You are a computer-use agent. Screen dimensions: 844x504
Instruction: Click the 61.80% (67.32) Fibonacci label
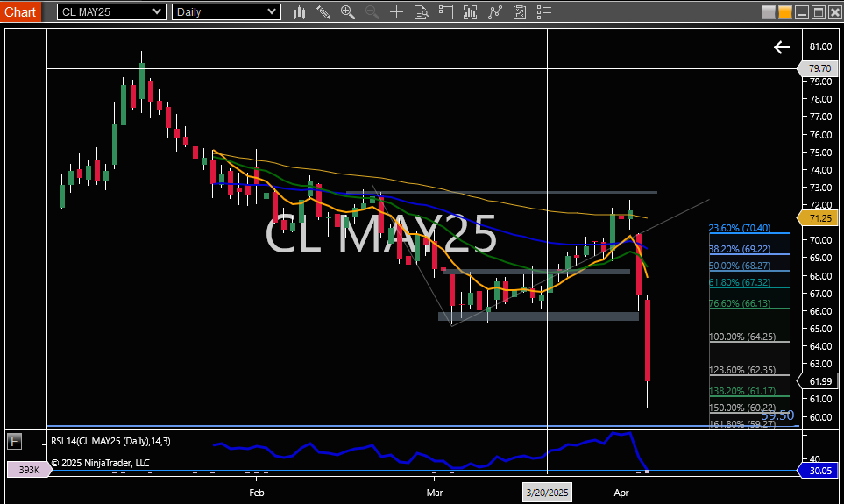tap(740, 282)
